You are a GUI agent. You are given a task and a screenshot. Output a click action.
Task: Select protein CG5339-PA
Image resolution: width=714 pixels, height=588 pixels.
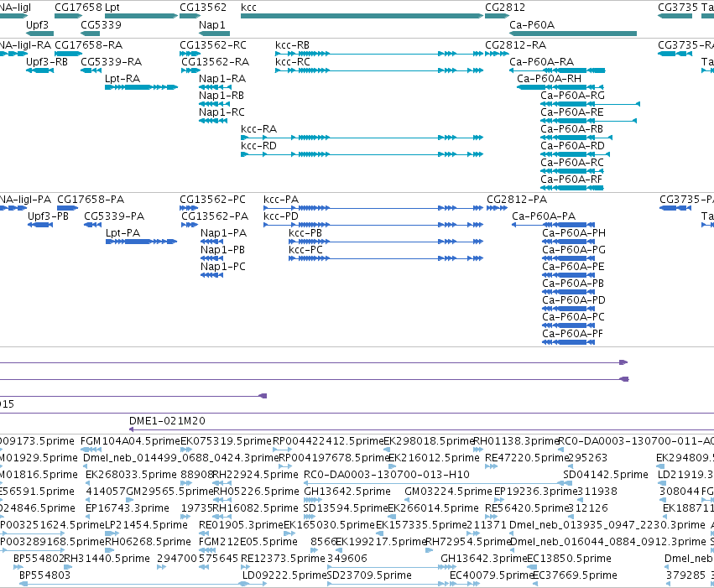[x=114, y=216]
